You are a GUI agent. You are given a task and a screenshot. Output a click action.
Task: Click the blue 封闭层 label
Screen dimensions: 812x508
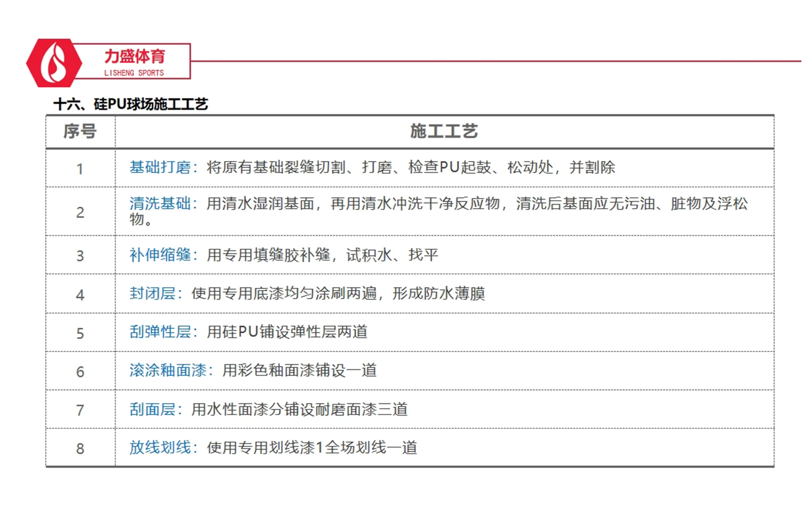pos(152,294)
